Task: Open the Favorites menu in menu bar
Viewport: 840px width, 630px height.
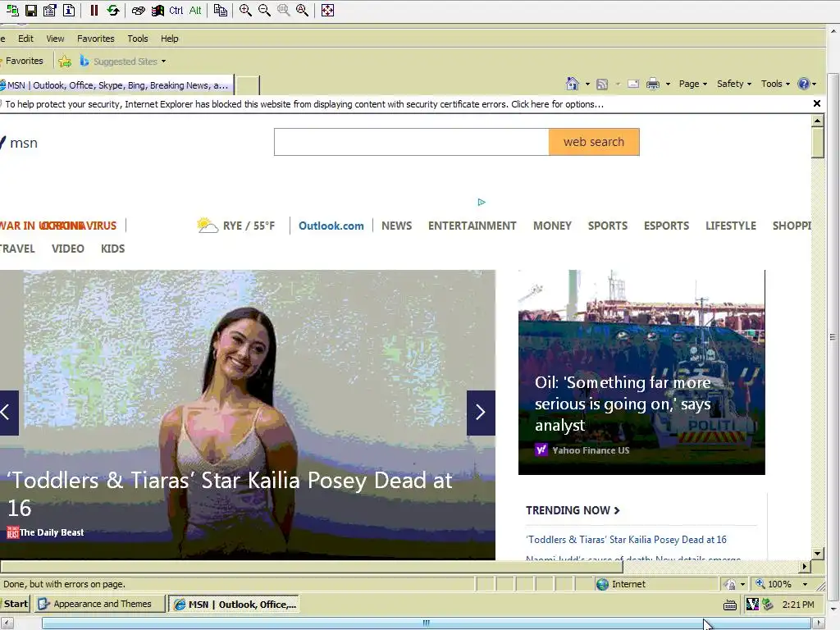Action: coord(95,39)
